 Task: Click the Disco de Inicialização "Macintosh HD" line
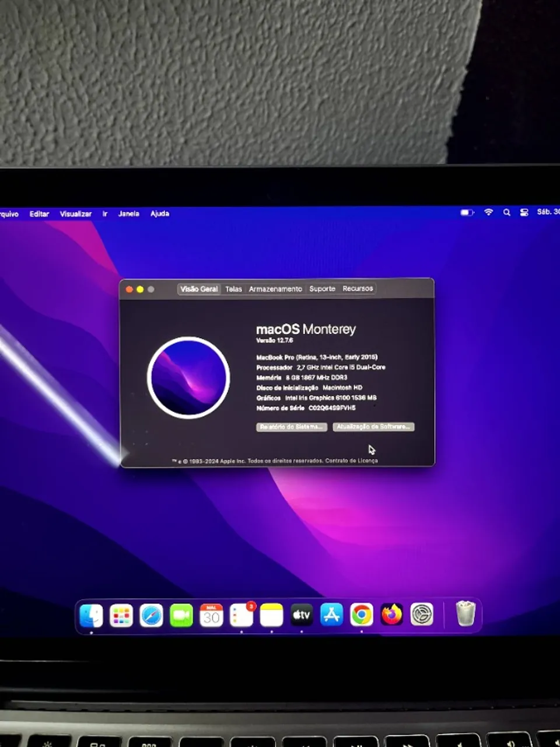(x=309, y=388)
